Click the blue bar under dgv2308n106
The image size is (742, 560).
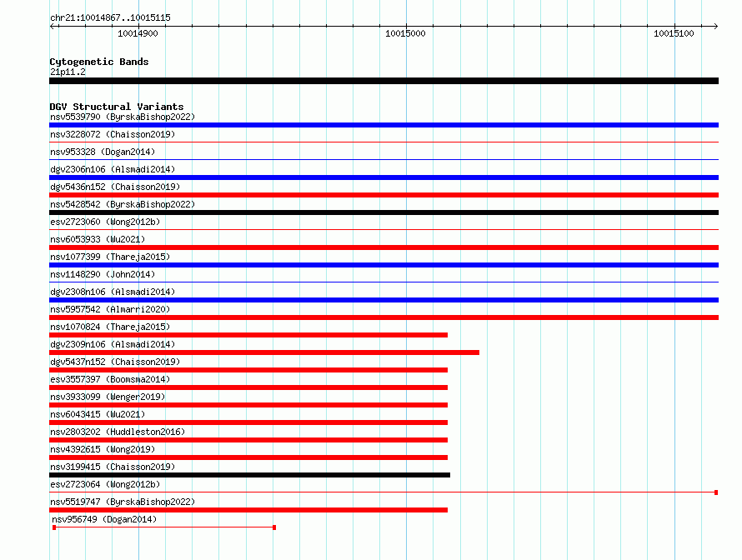point(384,300)
